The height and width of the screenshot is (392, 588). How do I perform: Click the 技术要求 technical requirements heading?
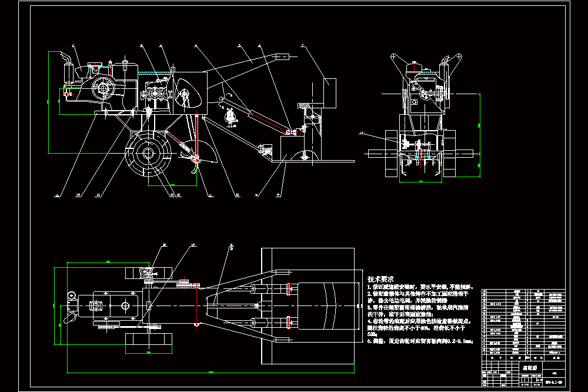(x=380, y=279)
